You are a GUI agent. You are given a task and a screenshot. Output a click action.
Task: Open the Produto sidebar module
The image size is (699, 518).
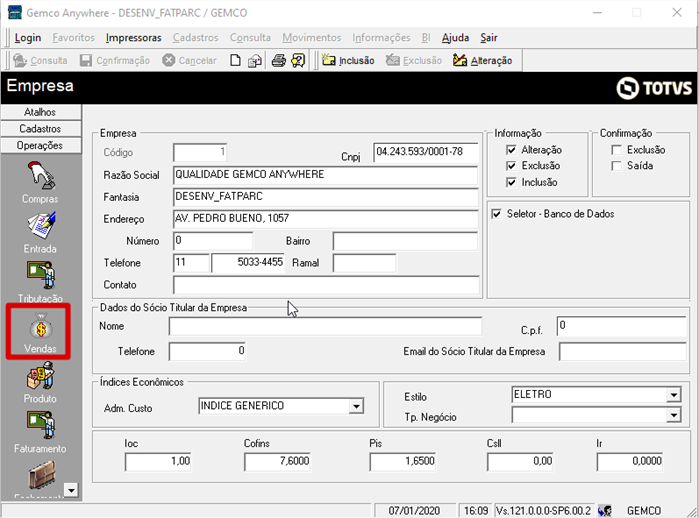point(40,382)
